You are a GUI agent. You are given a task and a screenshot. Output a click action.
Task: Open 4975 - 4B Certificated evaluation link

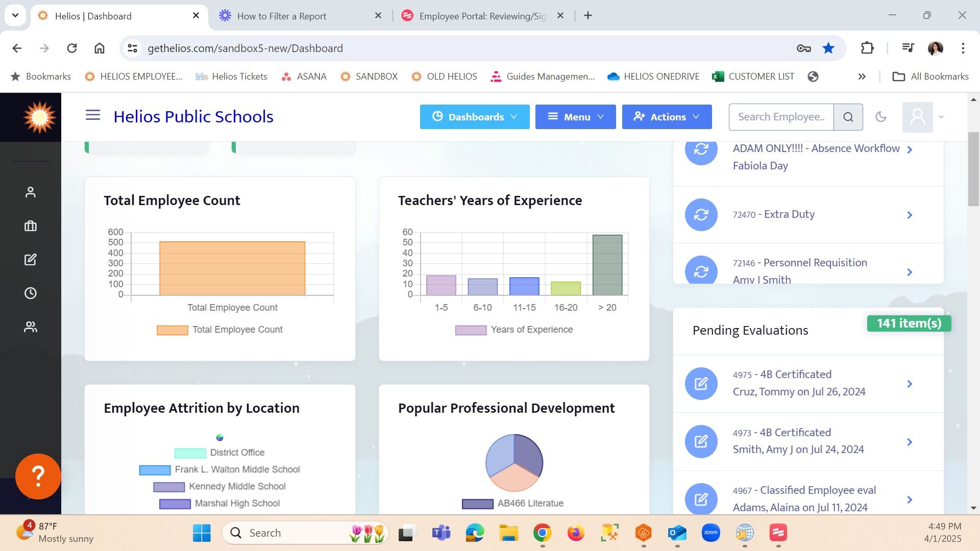click(795, 374)
